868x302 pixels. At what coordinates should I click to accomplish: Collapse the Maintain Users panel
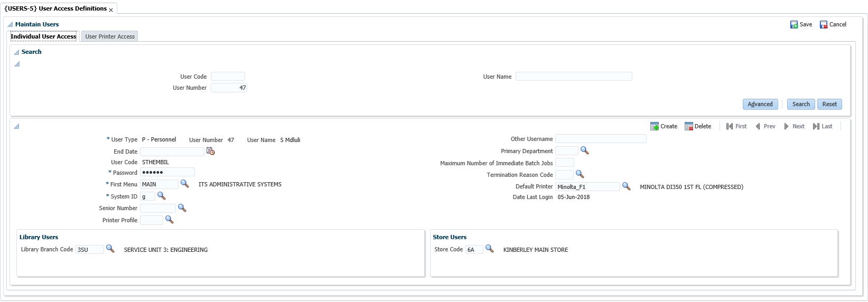point(10,24)
